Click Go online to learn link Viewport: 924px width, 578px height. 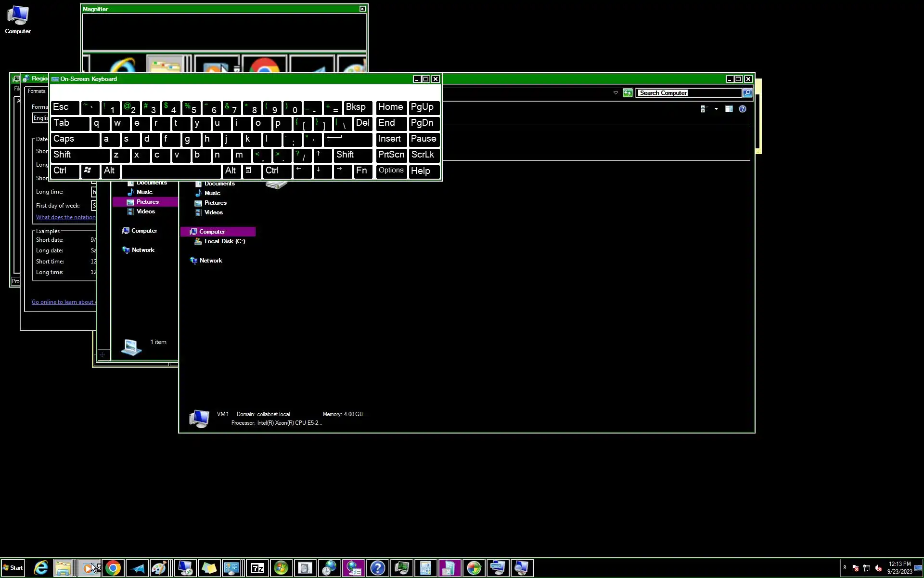click(x=63, y=302)
